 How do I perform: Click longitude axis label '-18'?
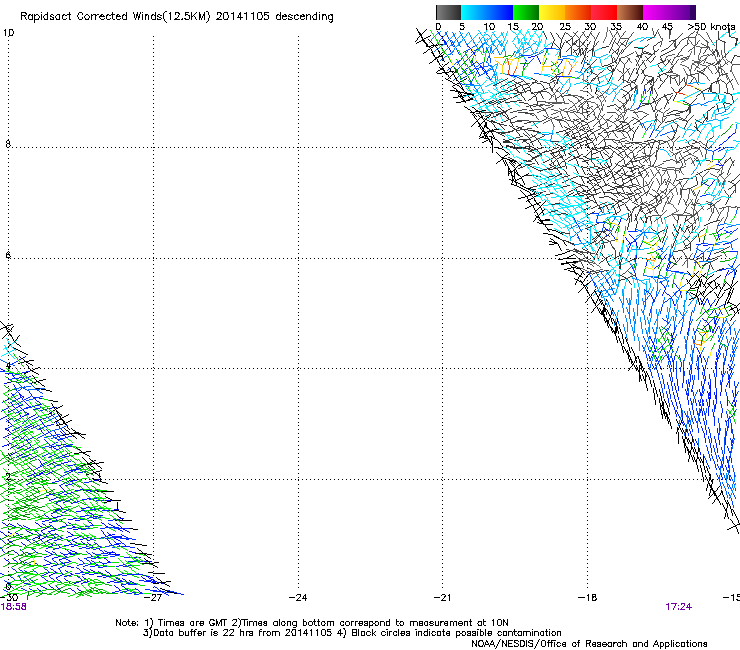[x=587, y=598]
